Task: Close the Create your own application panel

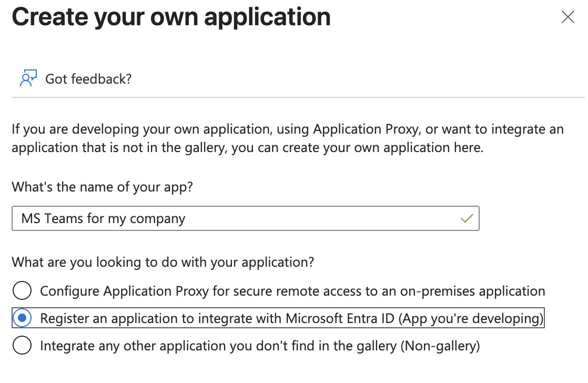Action: click(567, 17)
